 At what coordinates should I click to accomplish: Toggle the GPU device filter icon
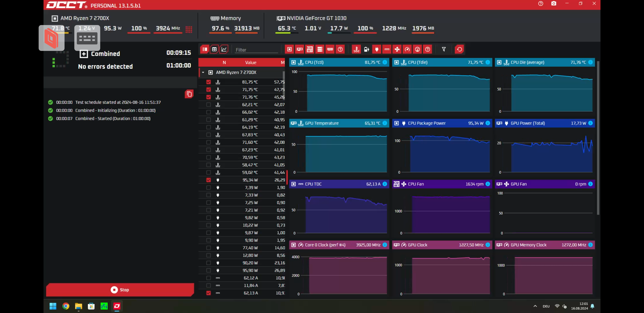300,49
